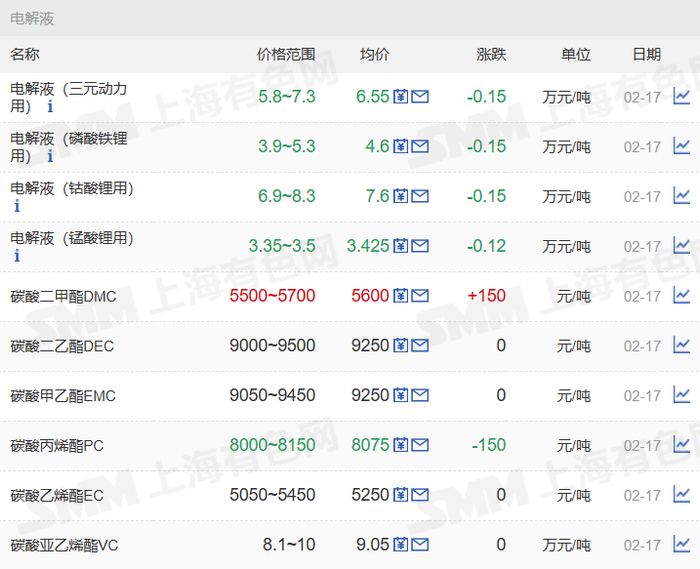Click the price range 5500~5700

[272, 295]
